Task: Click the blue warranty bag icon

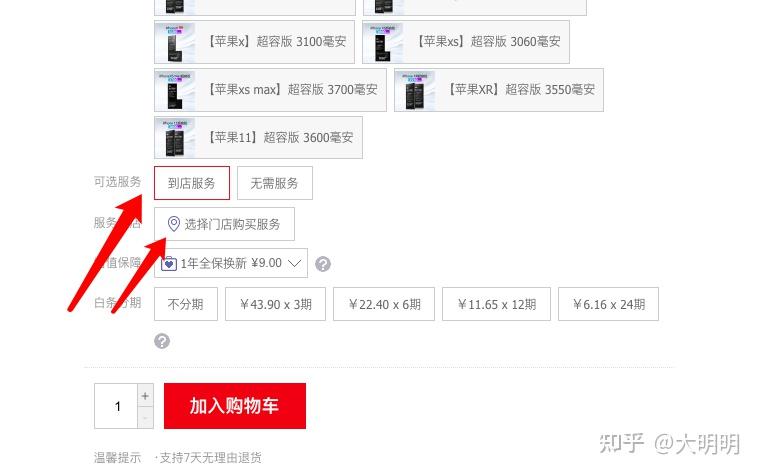Action: click(168, 263)
